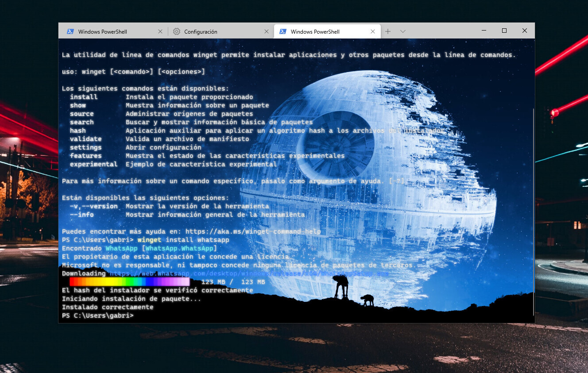Click the 'settings' command name
588x373 pixels.
85,147
